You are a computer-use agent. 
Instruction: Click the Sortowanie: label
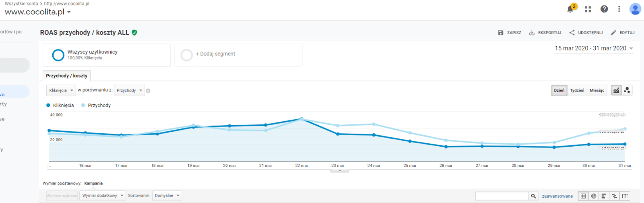[139, 196]
